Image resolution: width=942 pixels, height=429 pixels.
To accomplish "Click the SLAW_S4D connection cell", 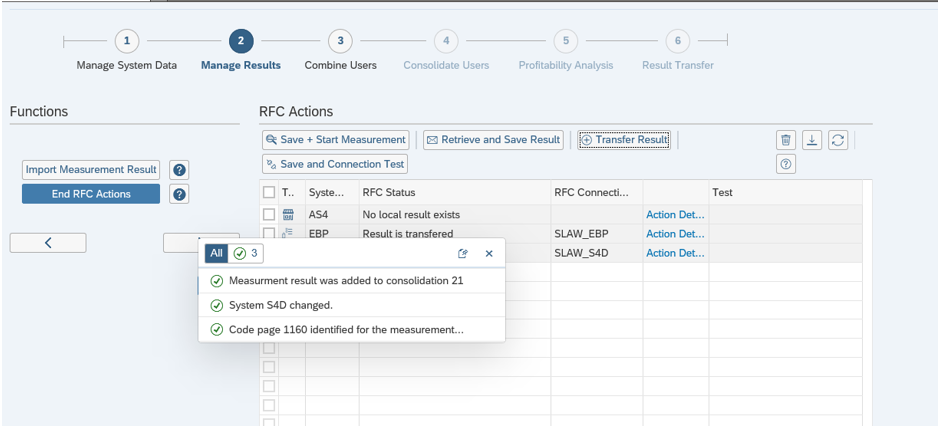I will click(597, 253).
